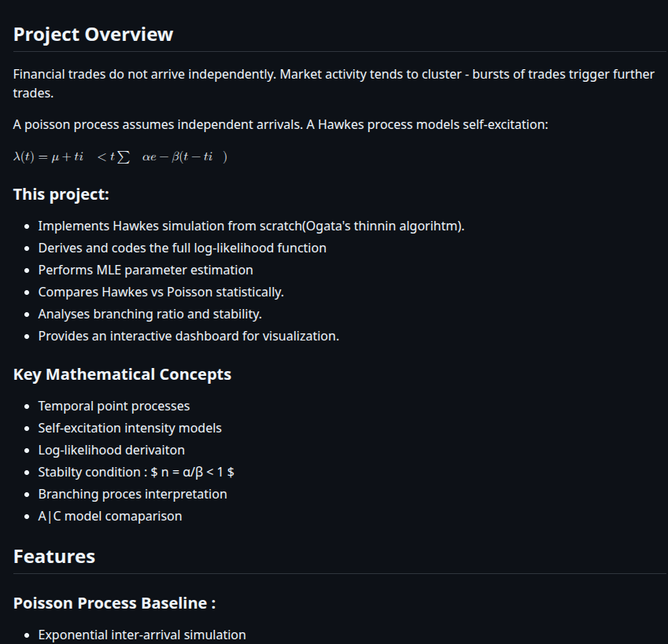Screen dimensions: 668x644
Task: Click the Key Mathematical Concepts heading
Action: coord(122,374)
